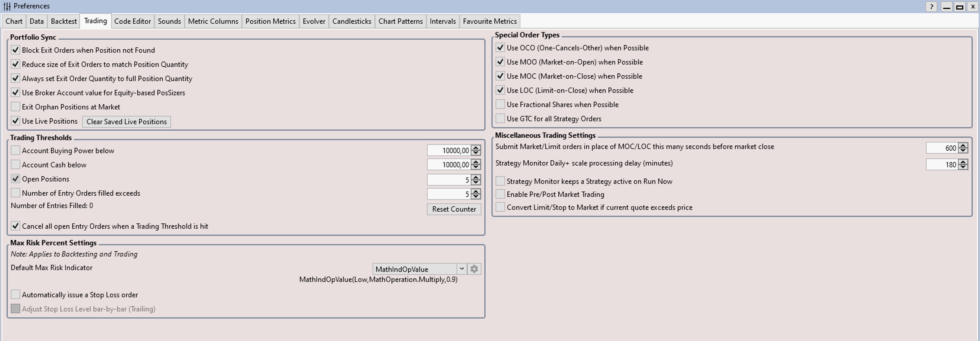Decrease Entry Orders filled limit with down arrow
The image size is (980, 341).
tap(476, 197)
